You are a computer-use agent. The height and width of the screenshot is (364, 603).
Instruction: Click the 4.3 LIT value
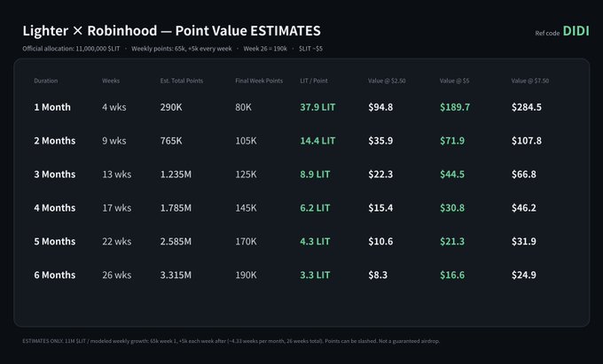(315, 242)
